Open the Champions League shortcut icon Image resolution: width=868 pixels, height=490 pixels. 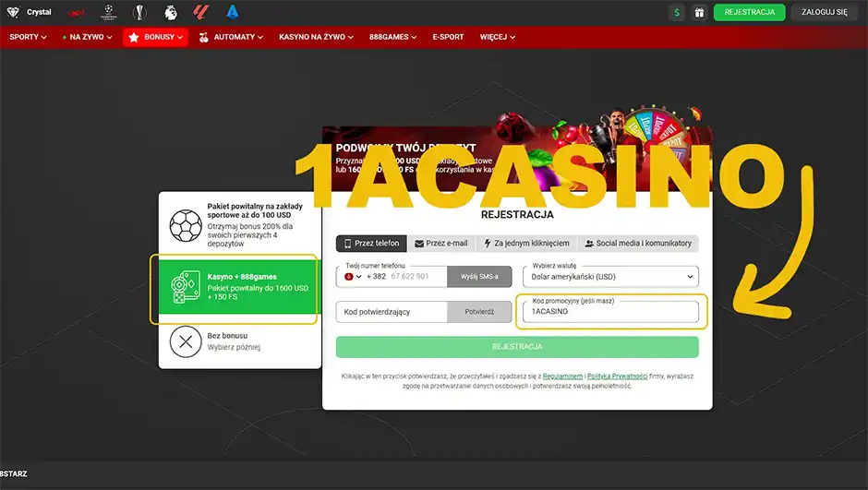click(x=109, y=12)
